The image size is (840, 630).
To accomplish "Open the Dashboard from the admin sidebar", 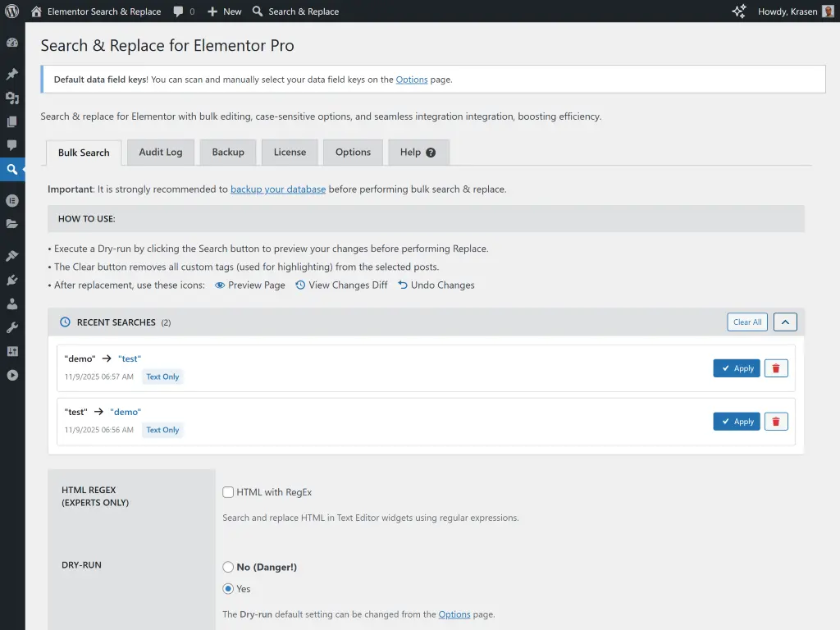I will (12, 42).
